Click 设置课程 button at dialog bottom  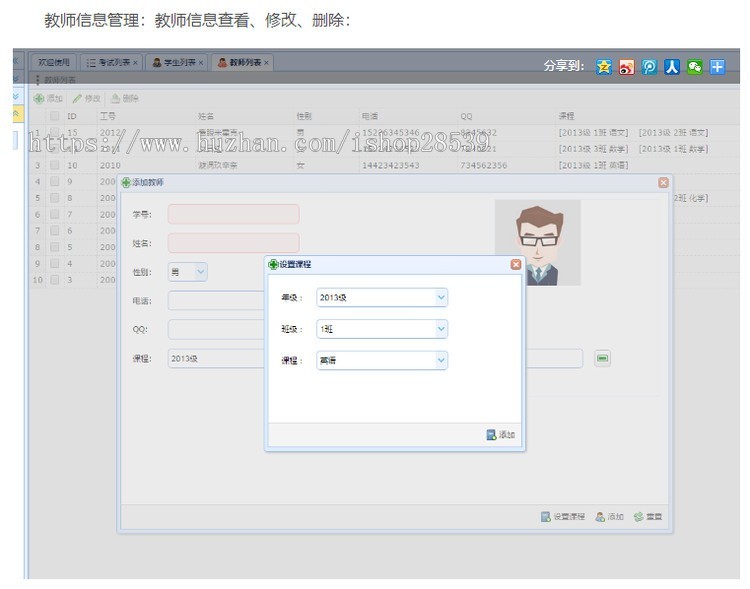coord(563,516)
